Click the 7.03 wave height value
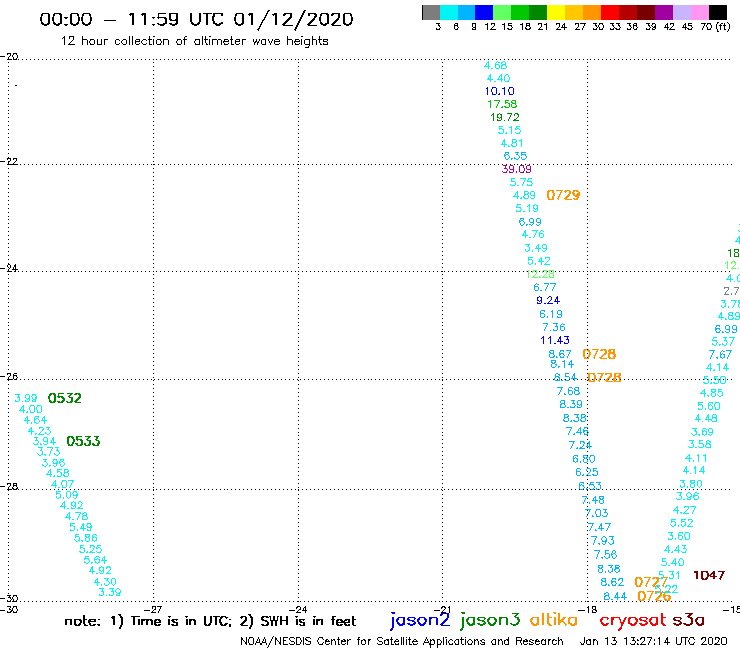 tap(597, 513)
